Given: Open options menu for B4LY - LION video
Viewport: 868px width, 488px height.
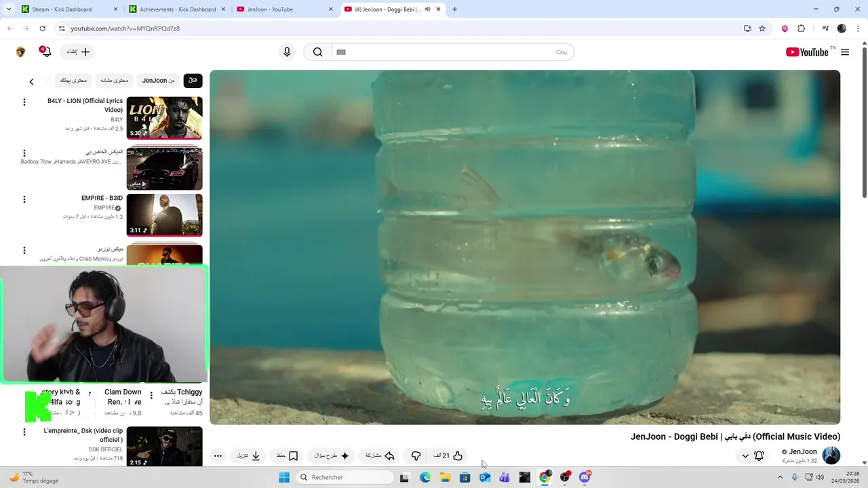Looking at the screenshot, I should pyautogui.click(x=24, y=102).
